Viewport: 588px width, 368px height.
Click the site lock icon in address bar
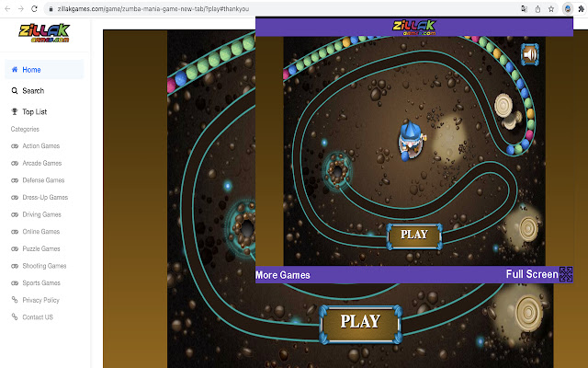(51, 9)
